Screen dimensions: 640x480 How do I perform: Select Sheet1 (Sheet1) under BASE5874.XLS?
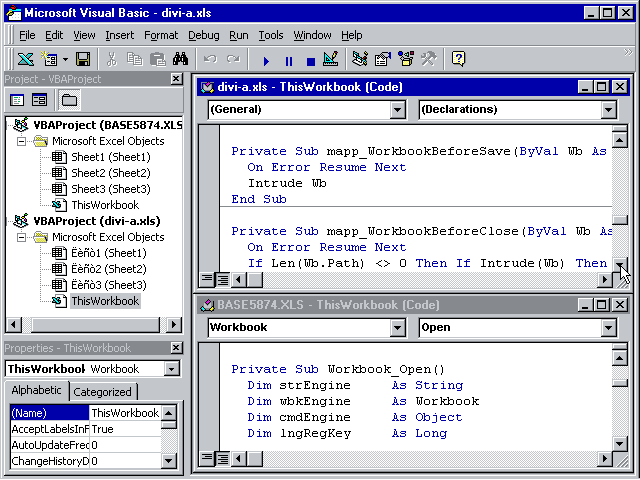pos(111,157)
